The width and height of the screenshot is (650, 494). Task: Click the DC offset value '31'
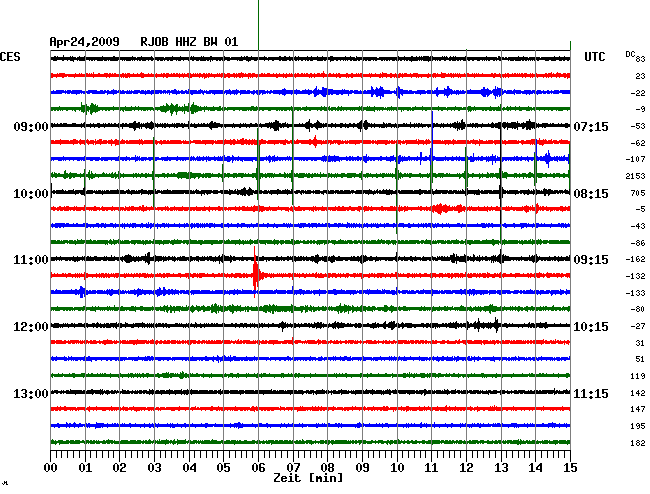[640, 343]
